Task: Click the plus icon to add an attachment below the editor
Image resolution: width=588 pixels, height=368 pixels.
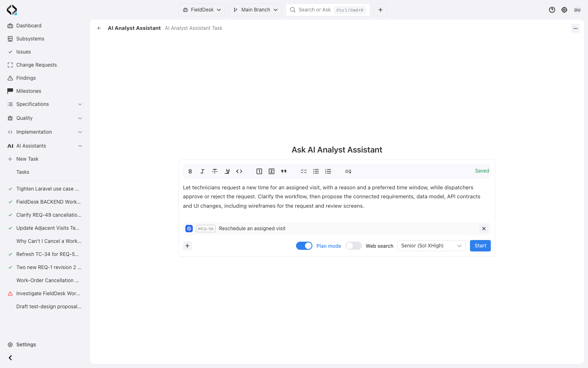Action: click(x=187, y=246)
